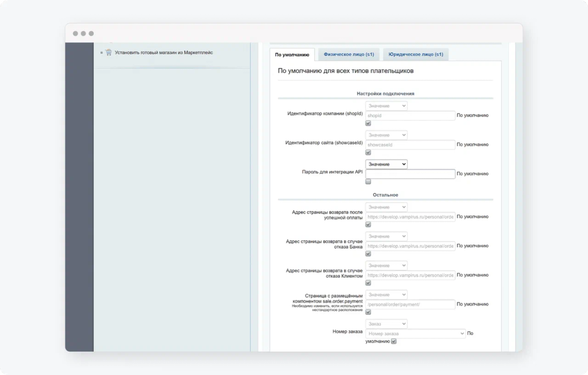
Task: Open the 'Значение' dropdown for API password
Action: [x=386, y=164]
